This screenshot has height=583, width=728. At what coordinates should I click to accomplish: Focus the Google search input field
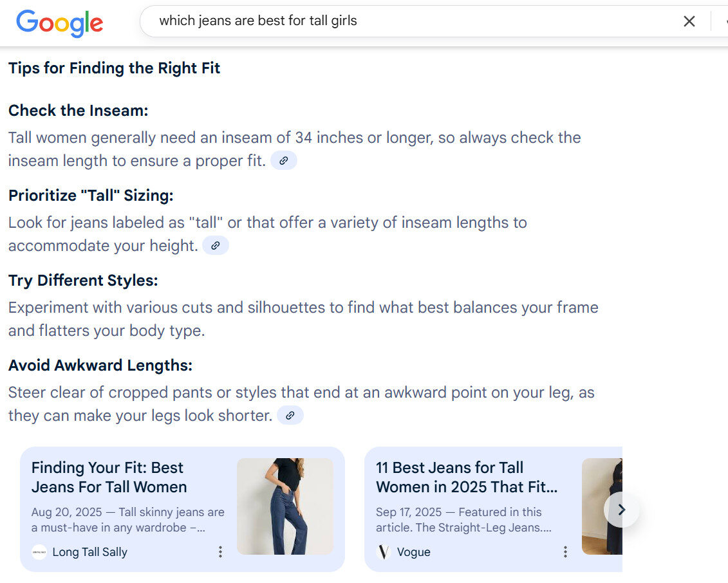412,21
